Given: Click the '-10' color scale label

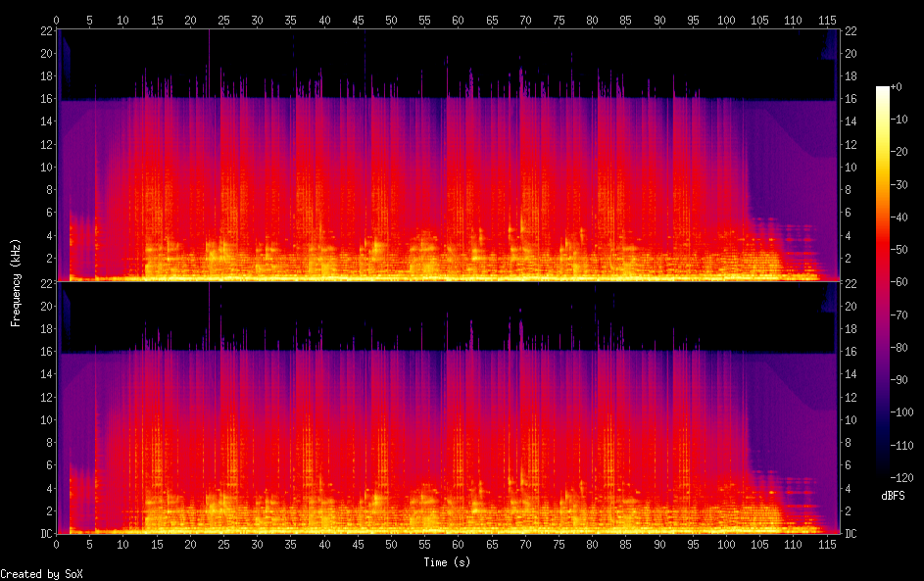Looking at the screenshot, I should [x=899, y=119].
